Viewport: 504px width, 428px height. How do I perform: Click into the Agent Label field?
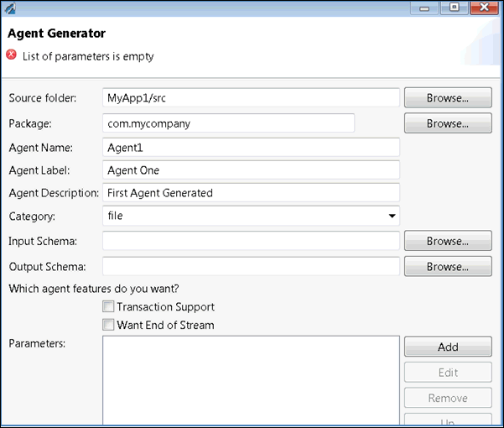click(x=251, y=170)
